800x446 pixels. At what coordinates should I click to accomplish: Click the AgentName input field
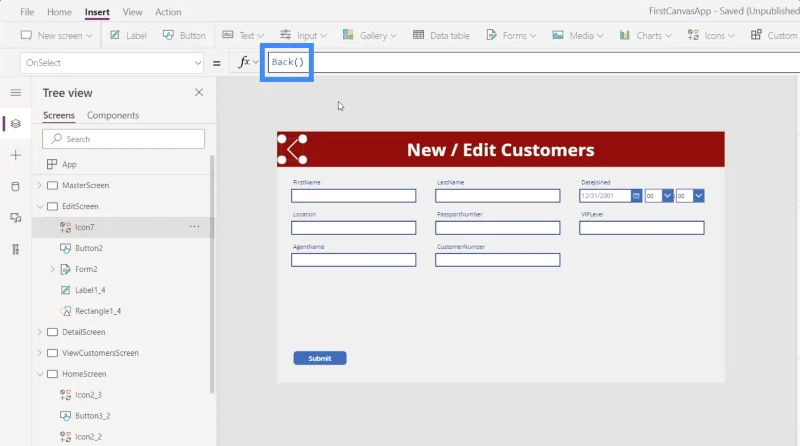(x=354, y=260)
